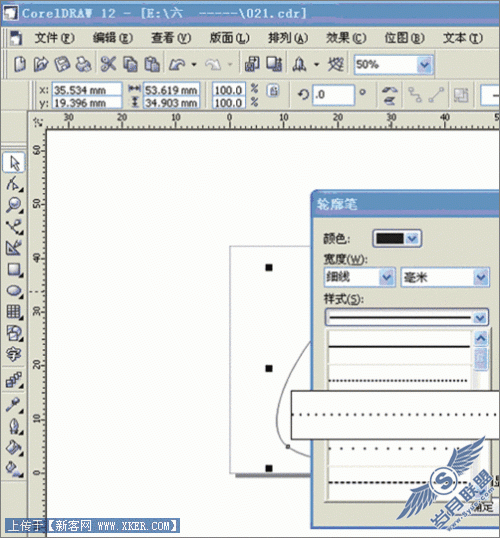Select the Zoom magnifier tool
Screen dimensions: 500x538
14,205
